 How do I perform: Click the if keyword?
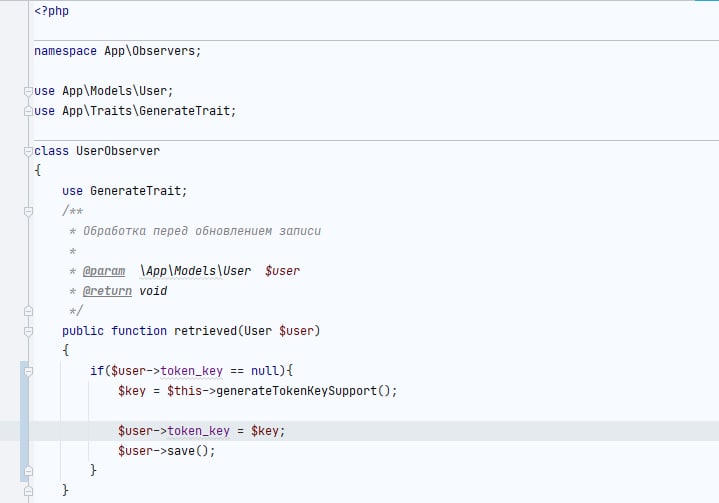tap(97, 370)
